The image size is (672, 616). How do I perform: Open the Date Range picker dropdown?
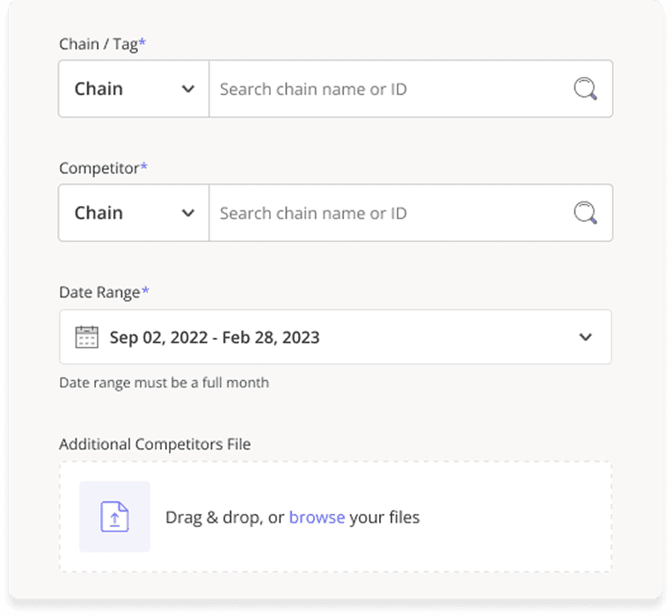click(336, 337)
